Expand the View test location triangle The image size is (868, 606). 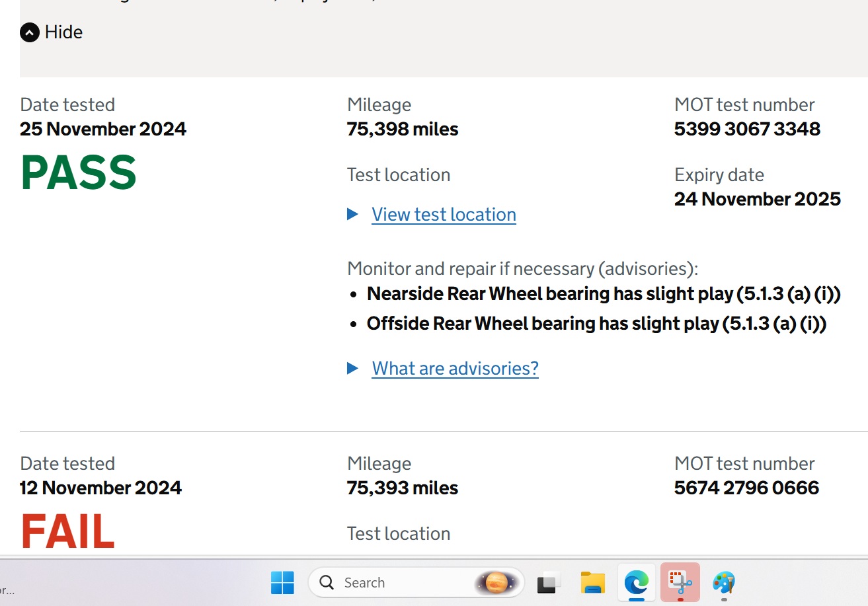[x=353, y=214]
